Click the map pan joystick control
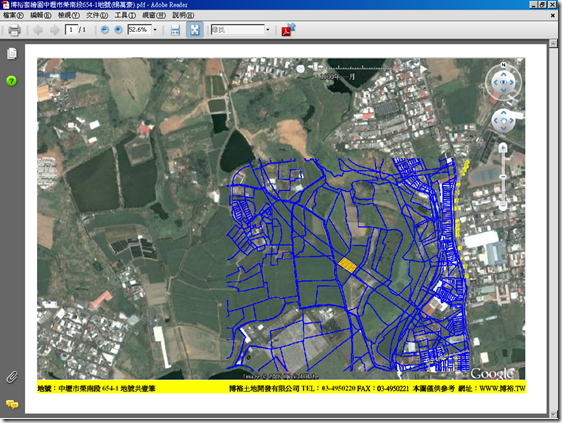Image resolution: width=562 pixels, height=423 pixels. [503, 120]
